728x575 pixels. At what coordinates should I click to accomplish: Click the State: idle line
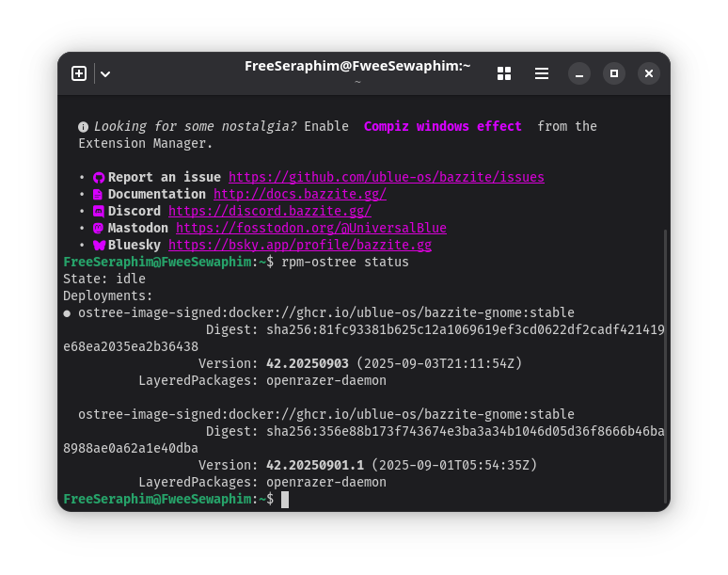(104, 280)
